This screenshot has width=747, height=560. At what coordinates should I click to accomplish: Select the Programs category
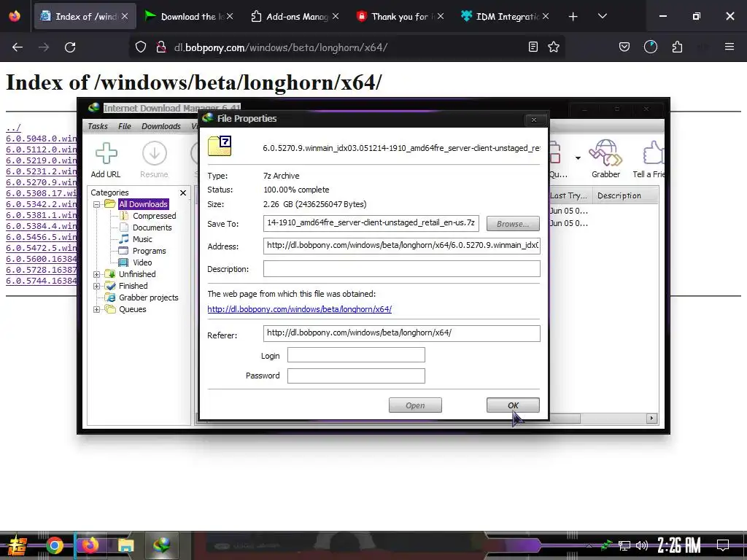coord(149,251)
